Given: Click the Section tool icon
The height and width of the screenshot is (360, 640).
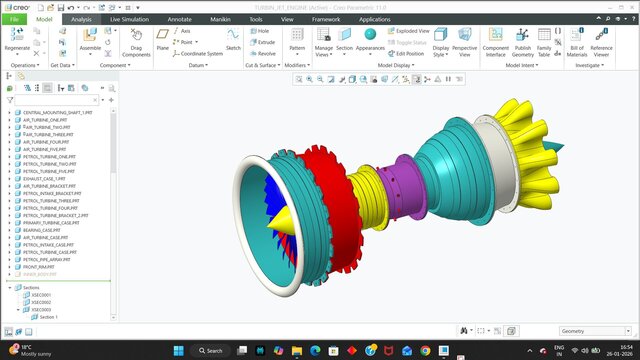Looking at the screenshot, I should pyautogui.click(x=344, y=35).
